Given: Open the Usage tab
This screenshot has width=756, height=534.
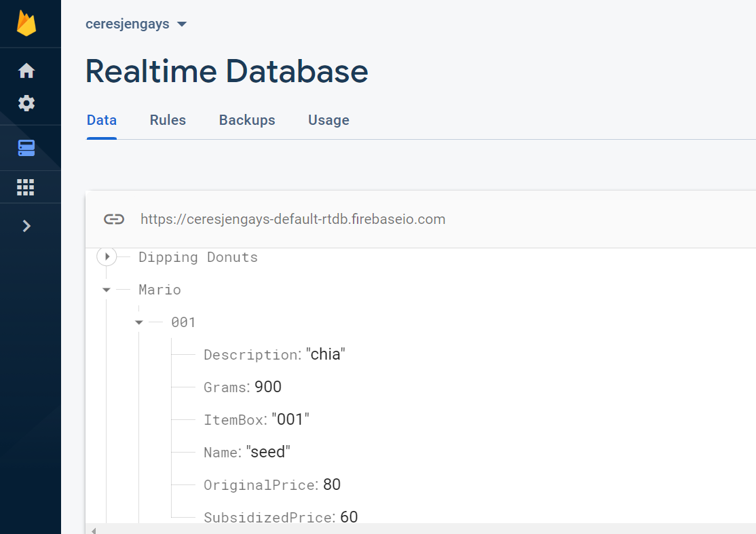Looking at the screenshot, I should pos(329,120).
